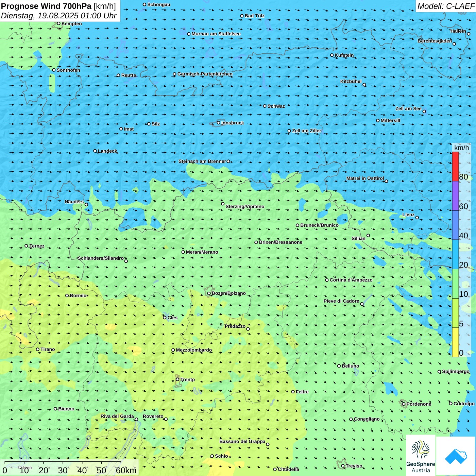The image size is (476, 476).
Task: Click the Kempten location dot
Action: pos(58,23)
